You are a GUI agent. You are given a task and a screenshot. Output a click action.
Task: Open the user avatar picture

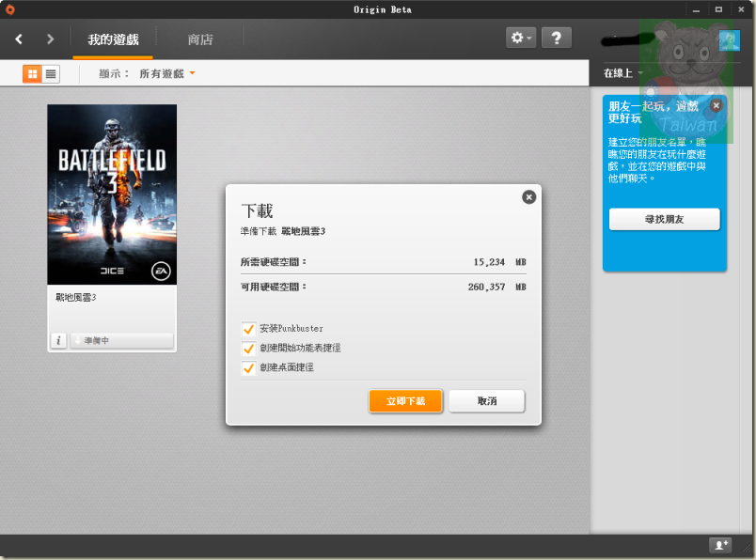[x=729, y=40]
